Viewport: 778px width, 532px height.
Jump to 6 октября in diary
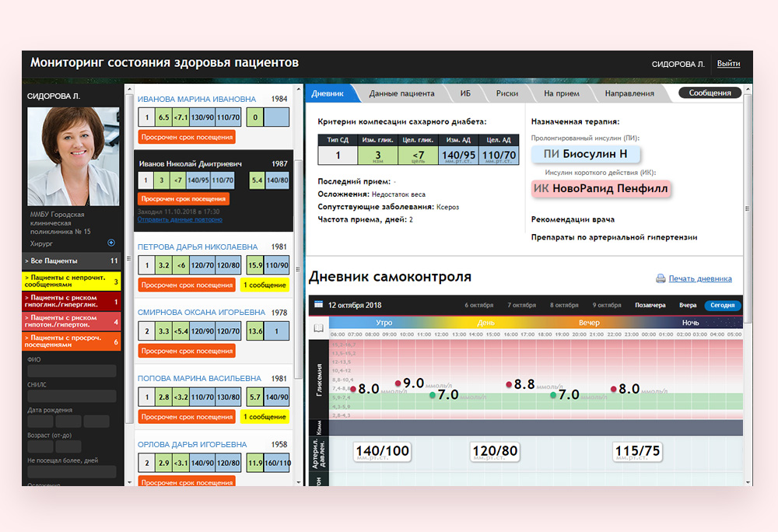tap(478, 306)
